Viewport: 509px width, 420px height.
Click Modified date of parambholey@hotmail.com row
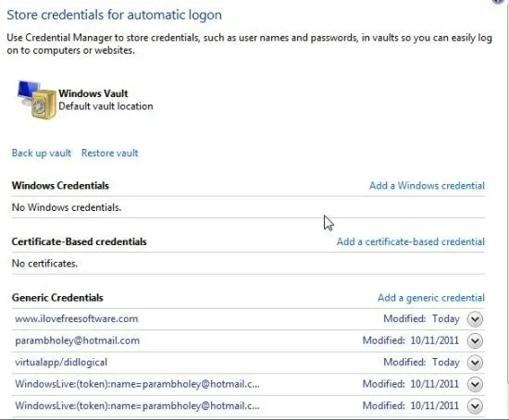coord(411,340)
